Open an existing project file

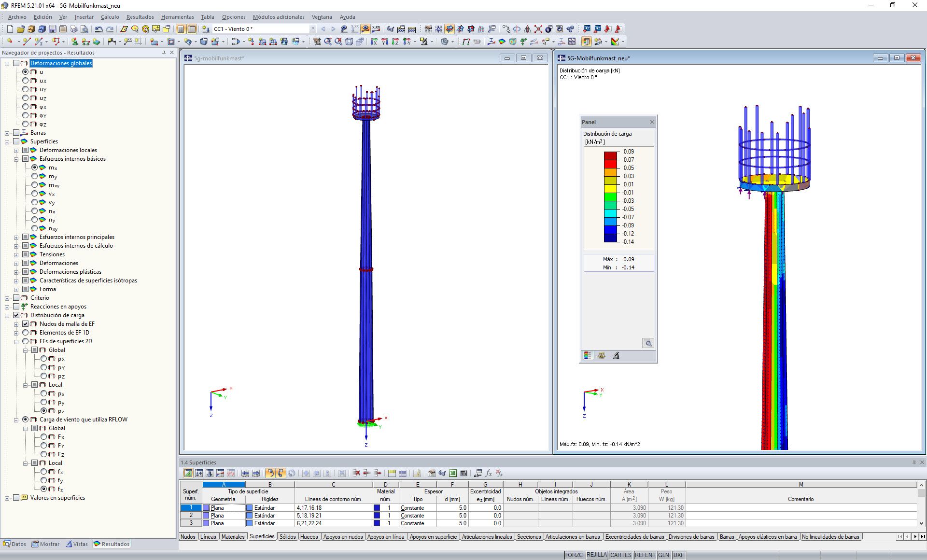click(x=20, y=29)
